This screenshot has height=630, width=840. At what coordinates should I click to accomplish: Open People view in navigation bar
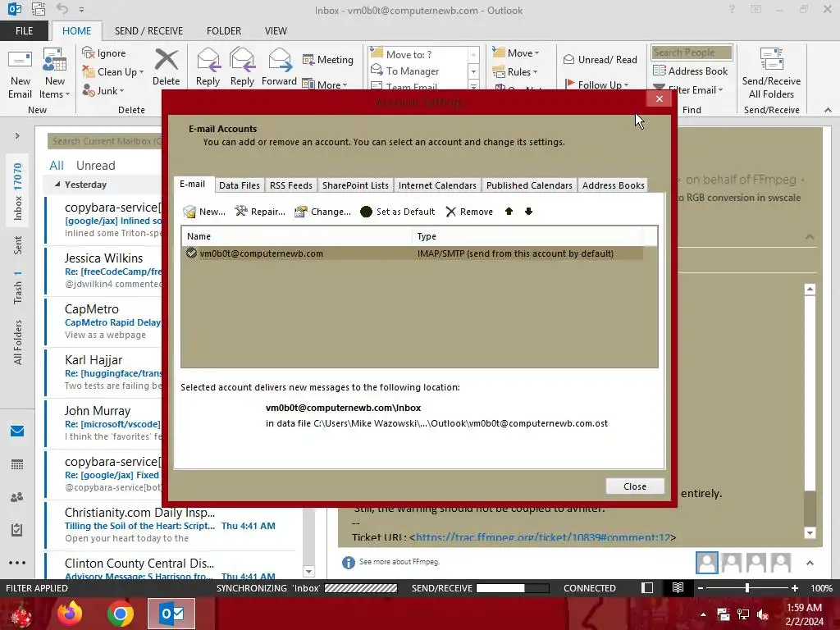tap(17, 497)
